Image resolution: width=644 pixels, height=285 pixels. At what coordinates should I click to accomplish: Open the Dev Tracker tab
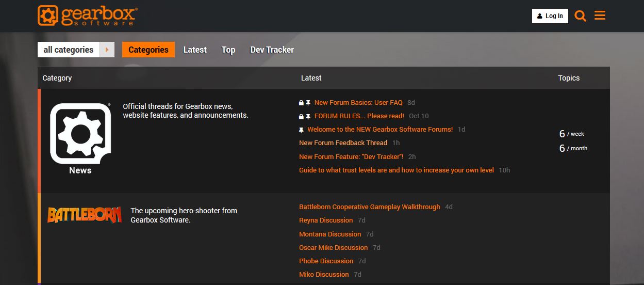point(272,50)
